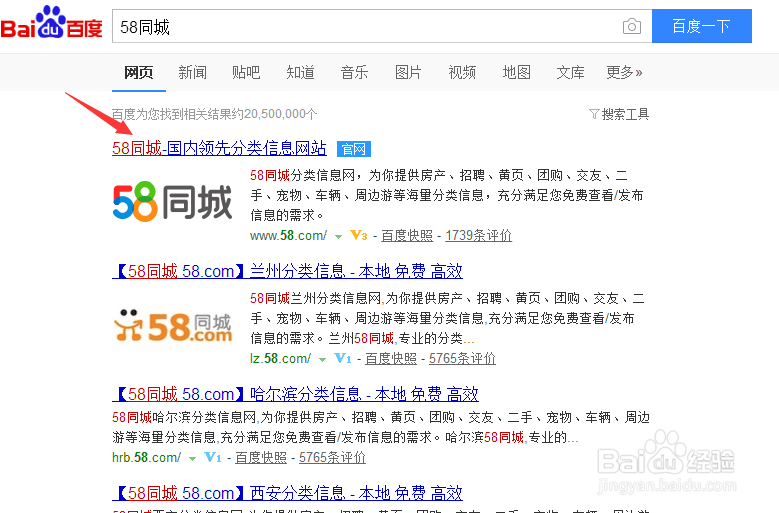Open the 地图 tab

[x=516, y=73]
